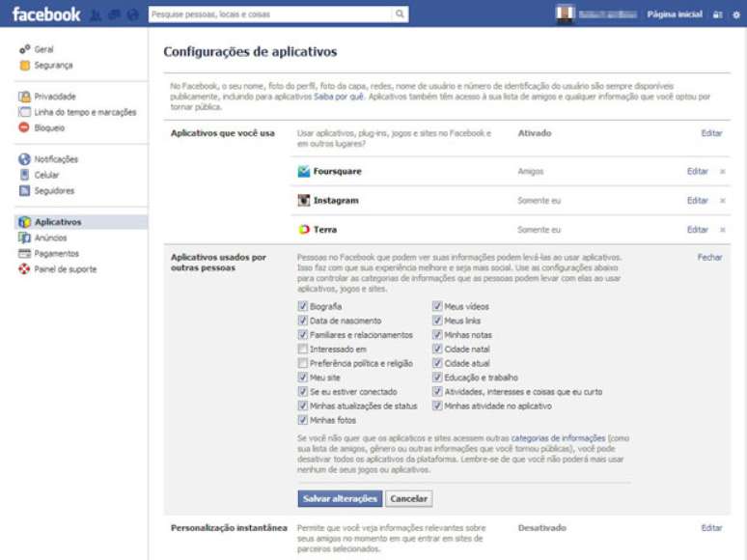Uncheck the Biografia checkbox
The image size is (747, 560).
tap(302, 306)
